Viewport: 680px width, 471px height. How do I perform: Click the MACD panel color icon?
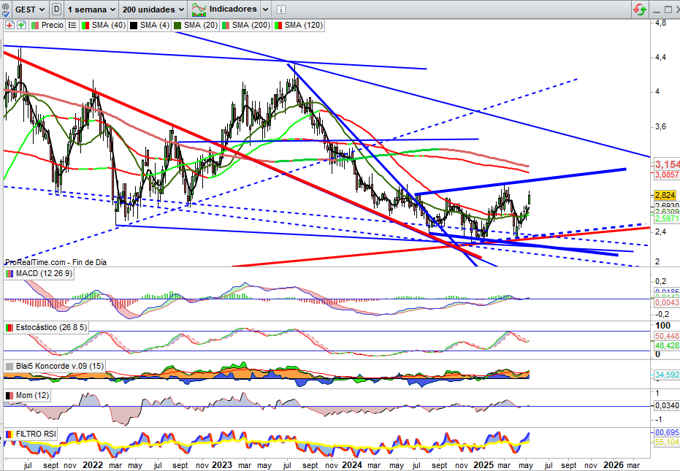pos(9,274)
